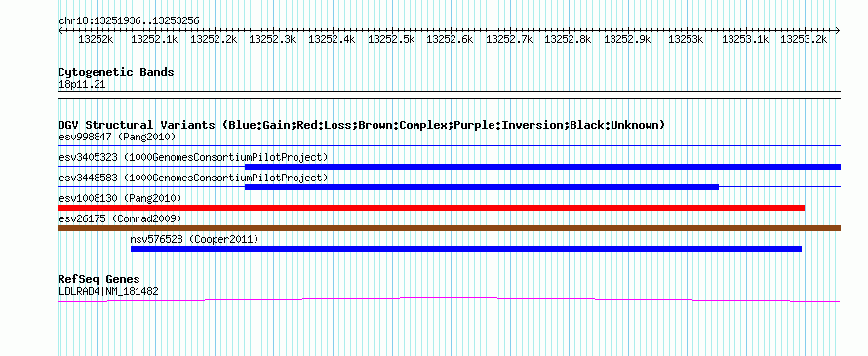Click the blue gain bar of nsv576528
Viewport: 868px width, 356px height.
coord(466,249)
